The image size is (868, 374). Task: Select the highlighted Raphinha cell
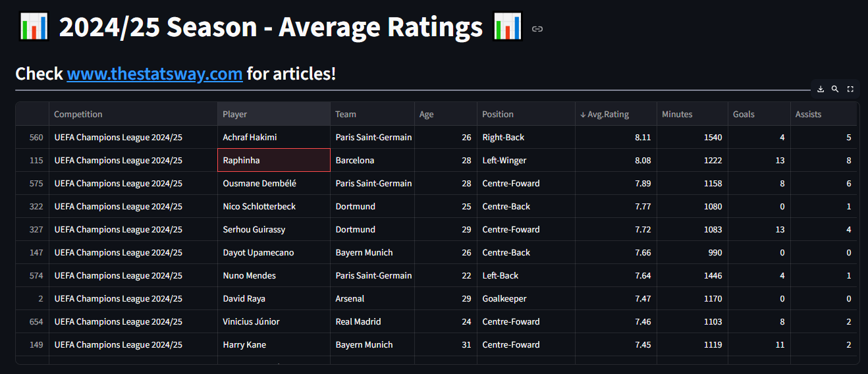pos(274,160)
